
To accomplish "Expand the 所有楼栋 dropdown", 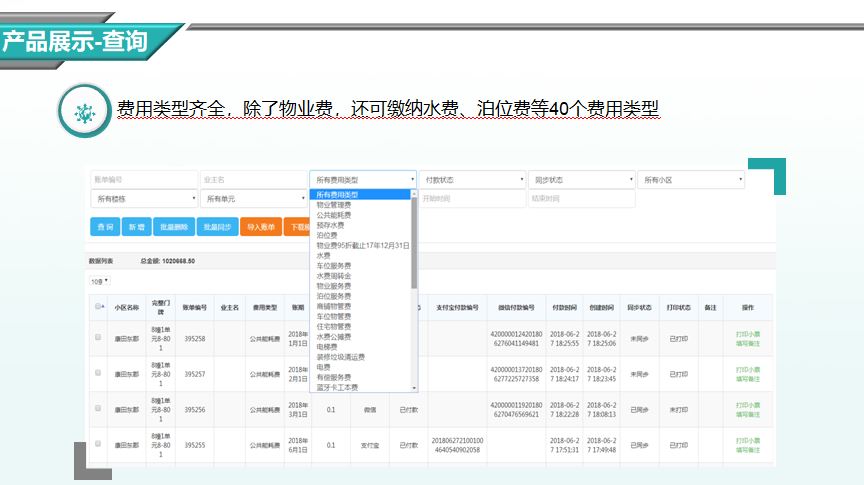I will tap(142, 199).
